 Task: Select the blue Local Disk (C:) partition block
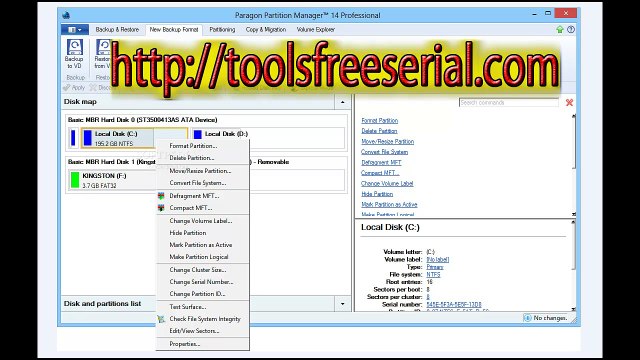click(x=87, y=138)
